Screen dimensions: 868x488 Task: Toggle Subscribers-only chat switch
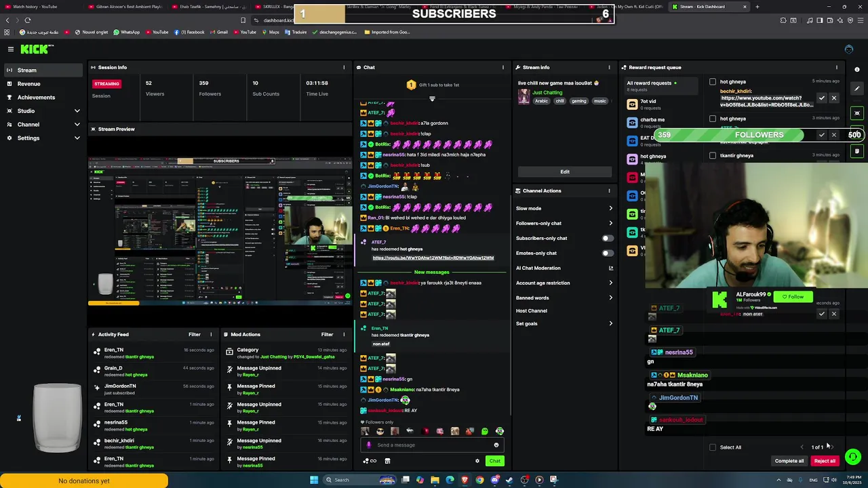click(x=608, y=238)
